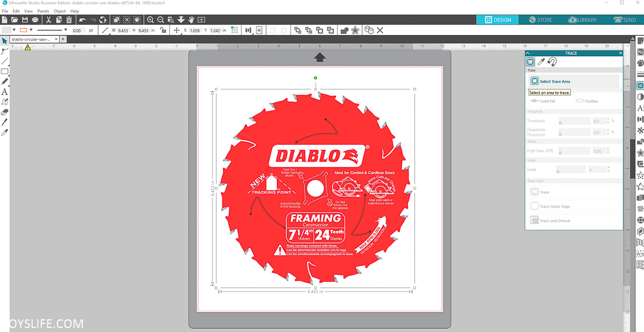The image size is (644, 332).
Task: Toggle the grid snap dots icon
Action: click(x=235, y=30)
